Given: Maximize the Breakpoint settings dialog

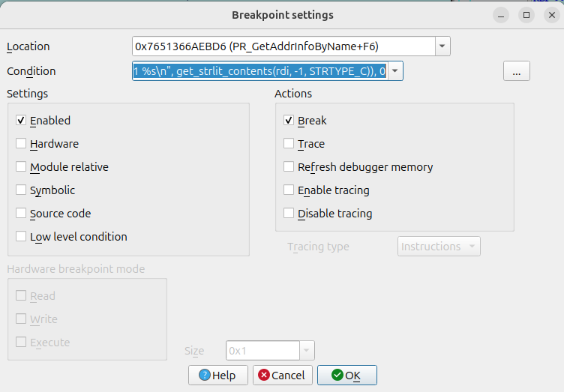Looking at the screenshot, I should [x=526, y=15].
